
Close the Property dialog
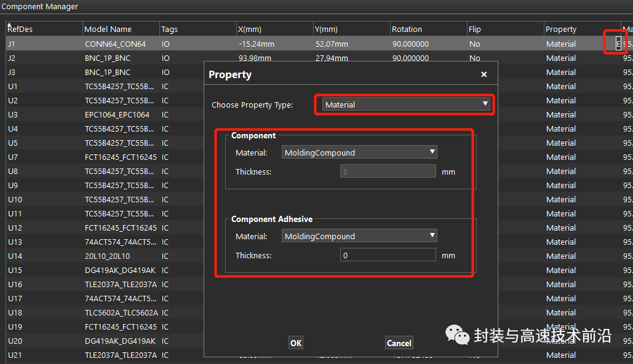(484, 74)
